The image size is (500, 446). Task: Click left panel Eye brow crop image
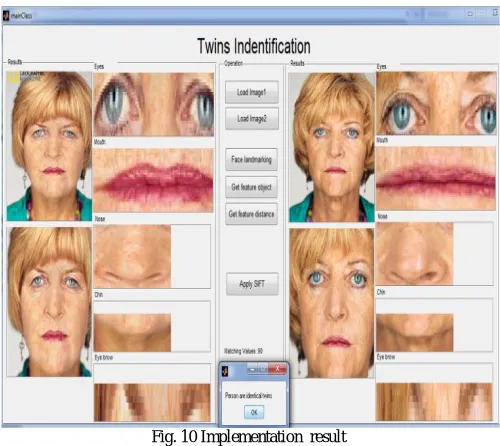152,402
